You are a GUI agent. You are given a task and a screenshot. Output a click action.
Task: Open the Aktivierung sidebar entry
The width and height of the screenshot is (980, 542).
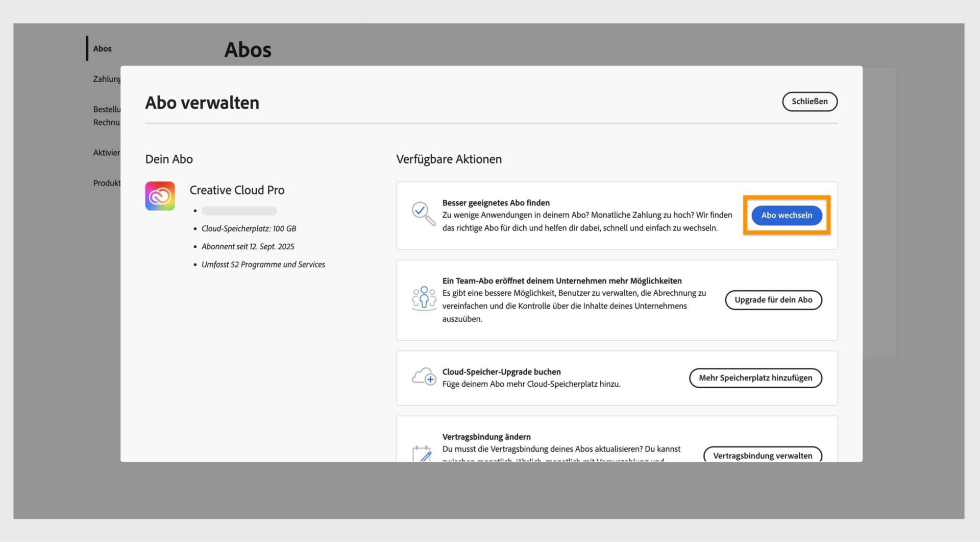pyautogui.click(x=107, y=153)
